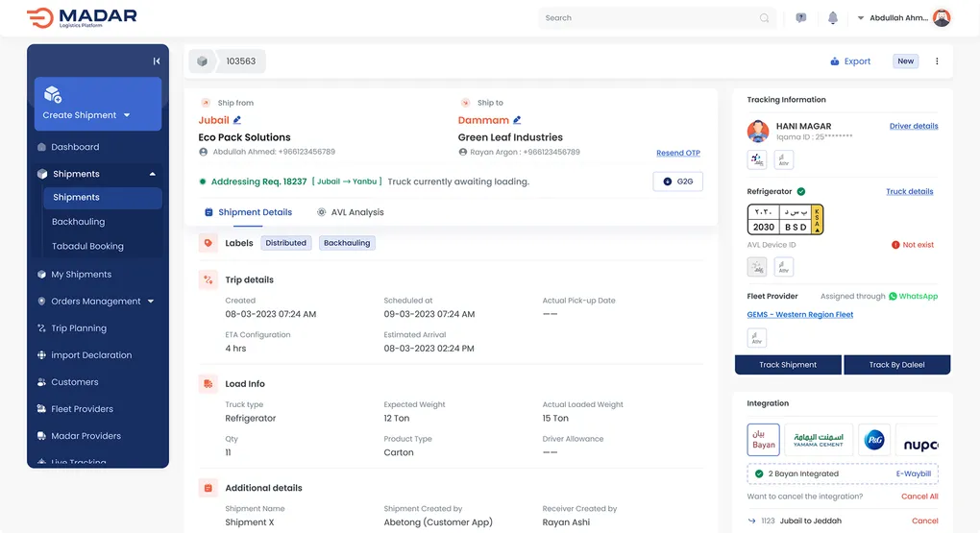Viewport: 980px width, 533px height.
Task: Expand Orders Management submenu
Action: coord(151,302)
